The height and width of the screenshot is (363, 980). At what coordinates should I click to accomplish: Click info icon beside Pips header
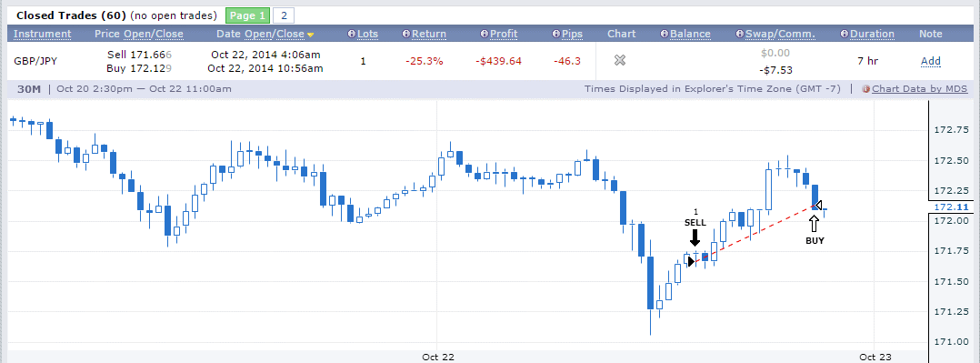(x=556, y=35)
